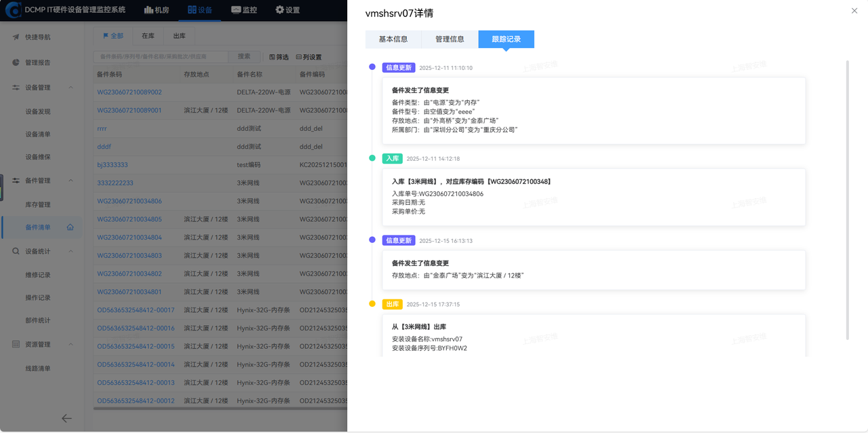Switch to the 在库 list tab
Screen dimensions: 868x433
coord(148,36)
